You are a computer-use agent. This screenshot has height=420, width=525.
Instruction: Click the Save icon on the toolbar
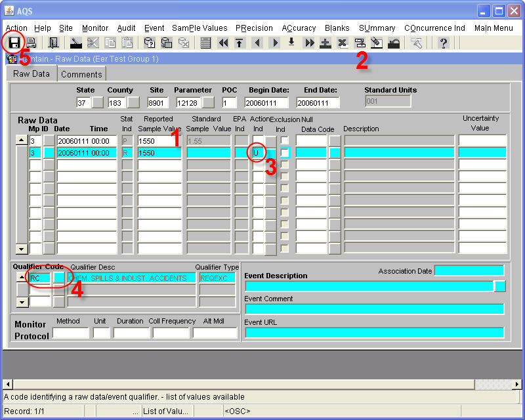pyautogui.click(x=13, y=43)
